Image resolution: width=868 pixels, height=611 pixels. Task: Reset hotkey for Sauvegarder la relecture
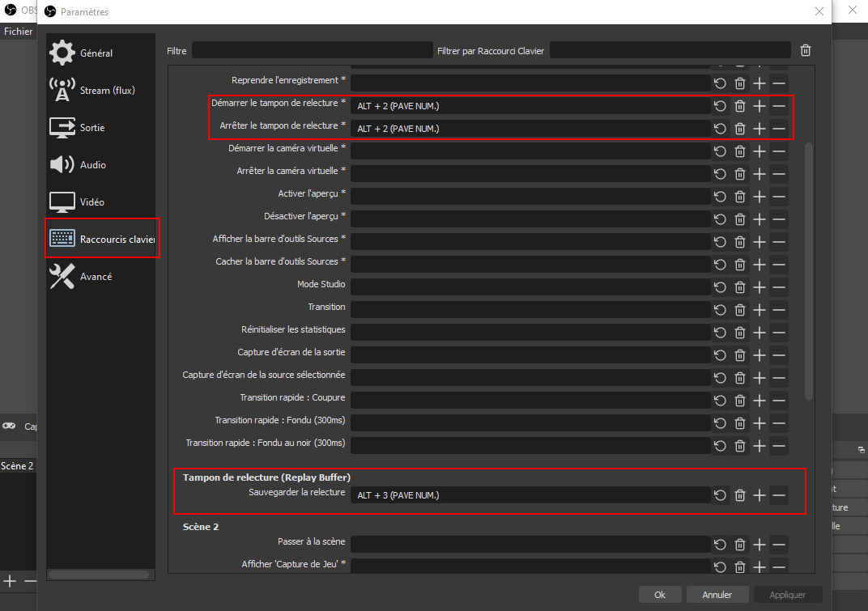(720, 496)
